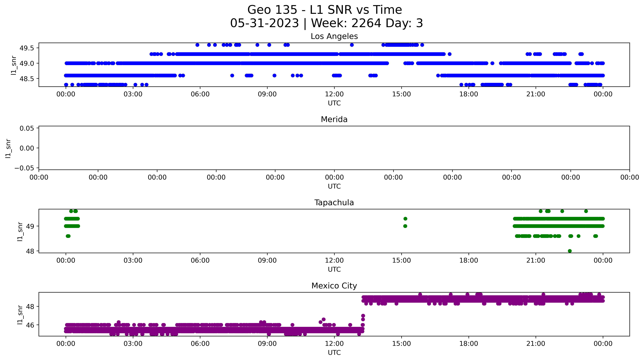Click the 18:00 tick of Mexico City plot

[469, 344]
